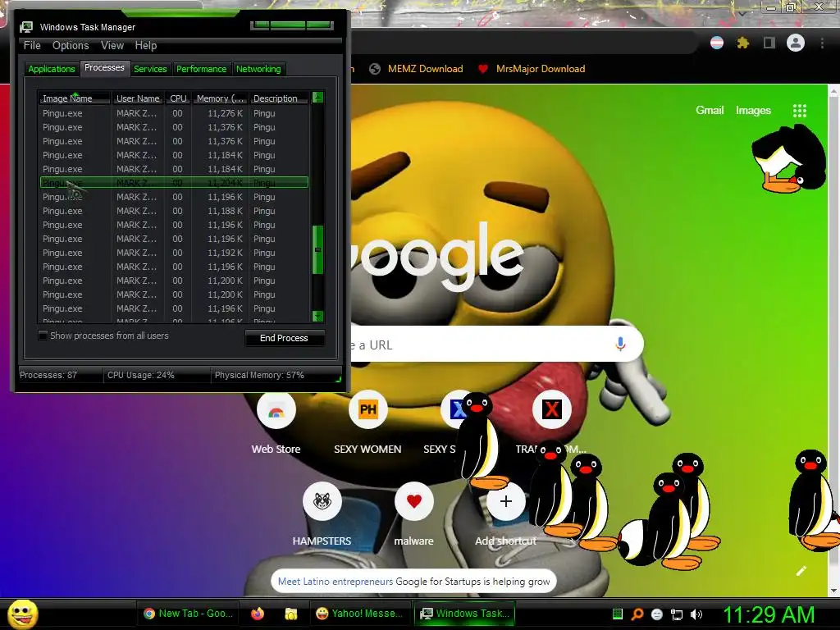Click the 11:29 AM clock
840x630 pixels.
[x=769, y=614]
